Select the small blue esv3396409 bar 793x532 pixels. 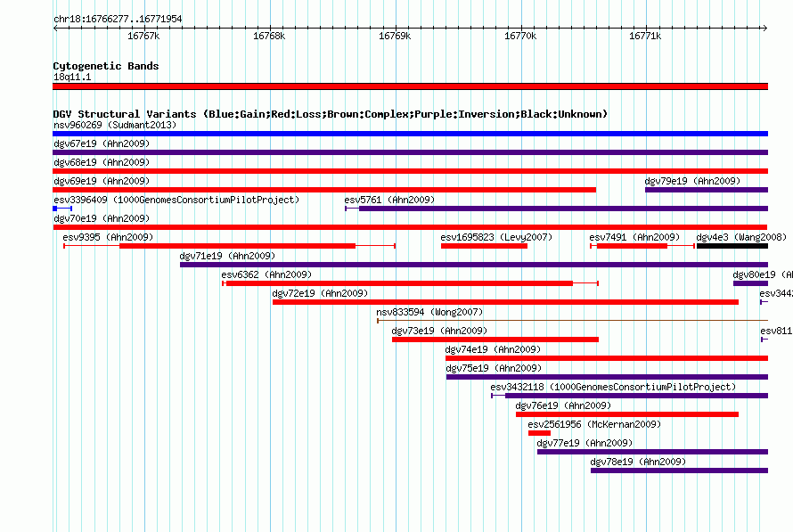pos(62,209)
